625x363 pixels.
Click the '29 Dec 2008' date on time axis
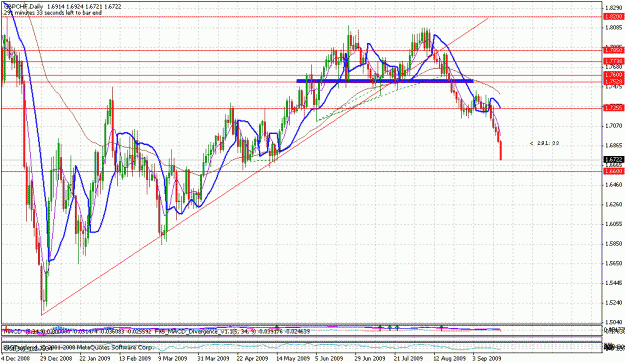pyautogui.click(x=56, y=359)
